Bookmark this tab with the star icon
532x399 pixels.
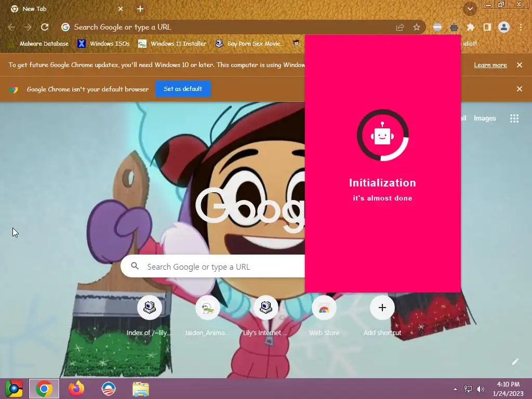click(x=417, y=28)
